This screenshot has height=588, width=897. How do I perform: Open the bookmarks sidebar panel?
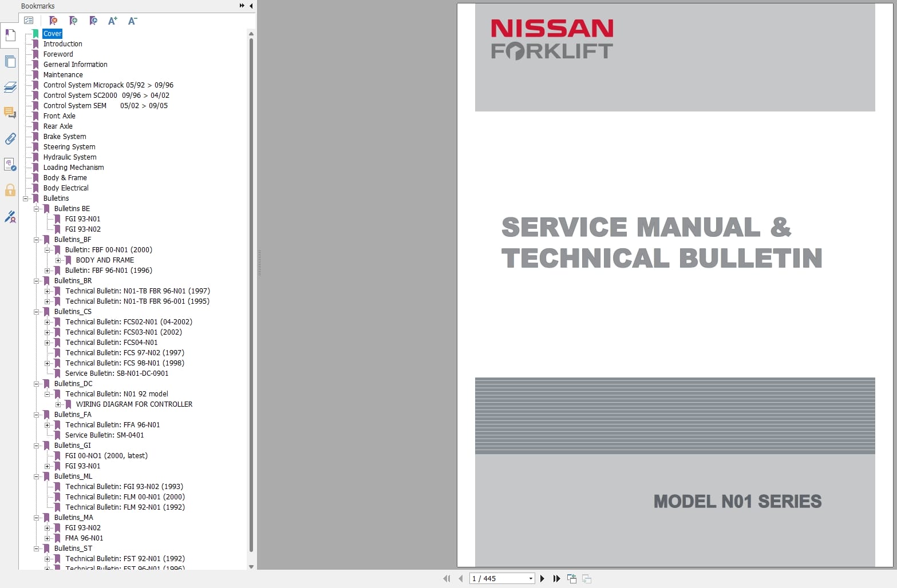10,35
